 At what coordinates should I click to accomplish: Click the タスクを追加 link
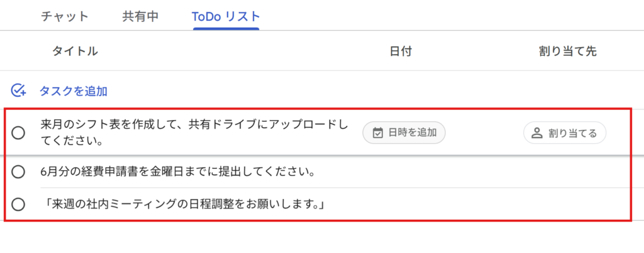pyautogui.click(x=73, y=91)
